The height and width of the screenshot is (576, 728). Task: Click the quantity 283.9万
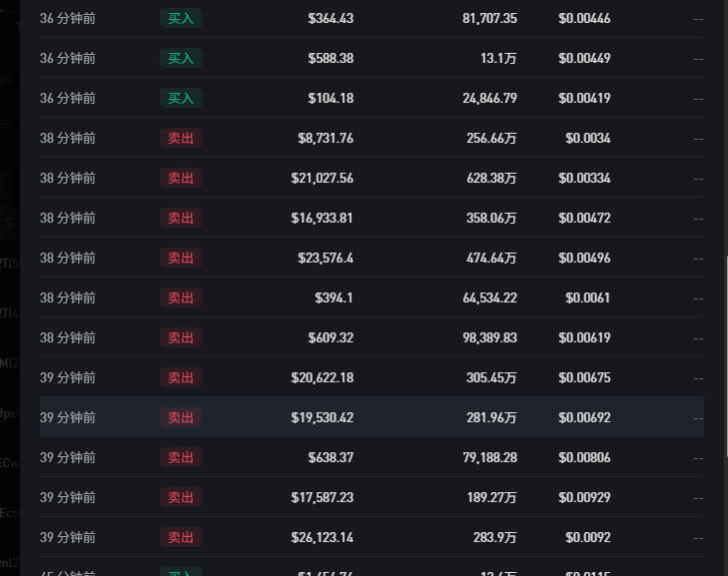(494, 537)
